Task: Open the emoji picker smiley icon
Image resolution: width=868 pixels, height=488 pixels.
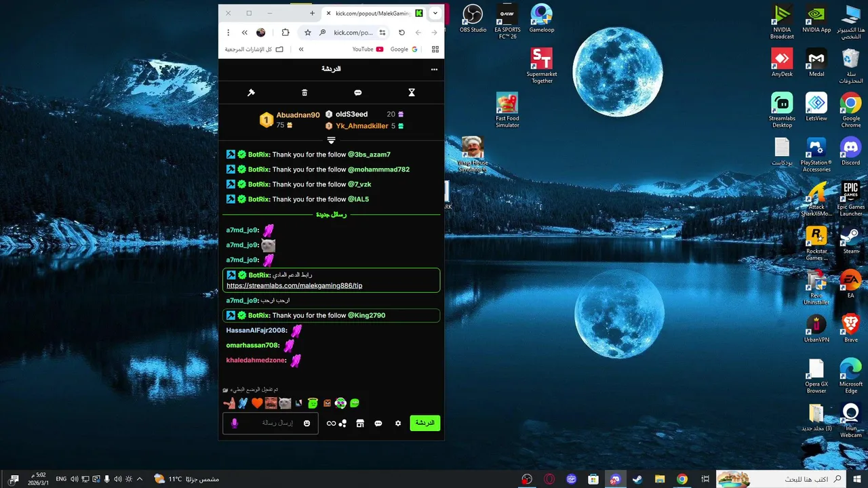Action: (307, 424)
